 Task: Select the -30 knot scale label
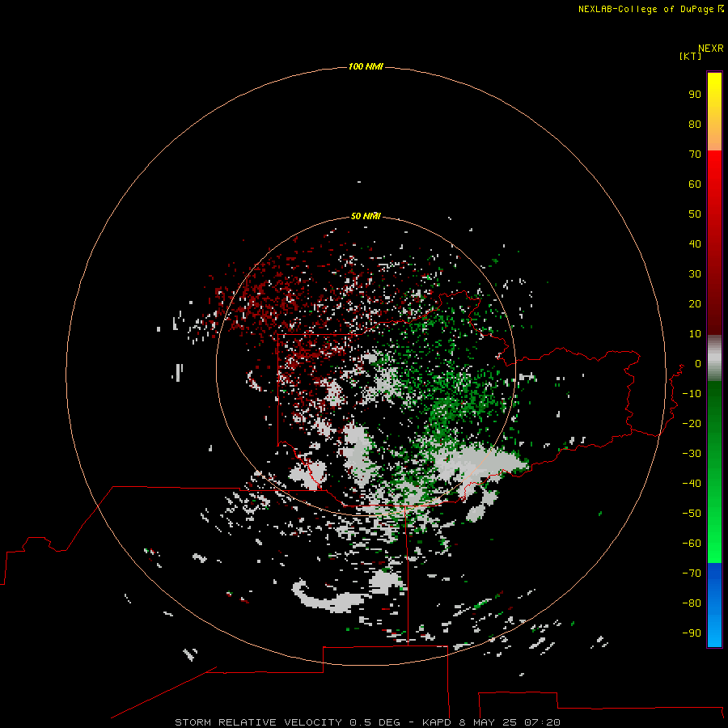click(x=692, y=454)
